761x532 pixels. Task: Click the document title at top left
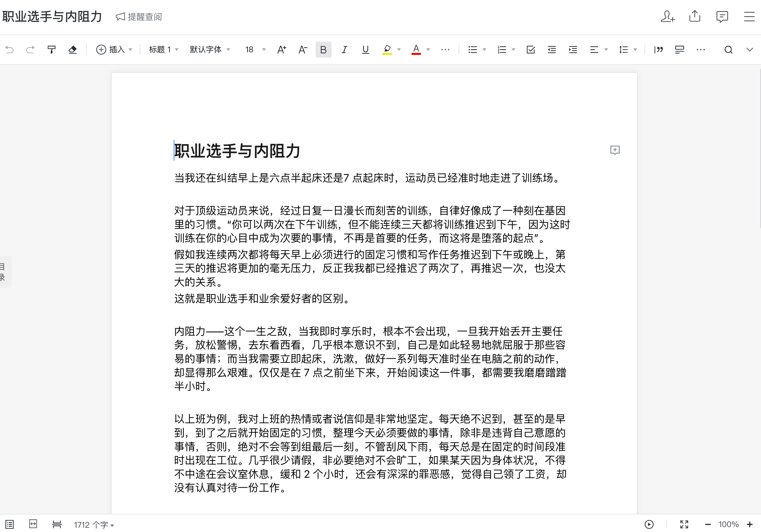pyautogui.click(x=52, y=17)
